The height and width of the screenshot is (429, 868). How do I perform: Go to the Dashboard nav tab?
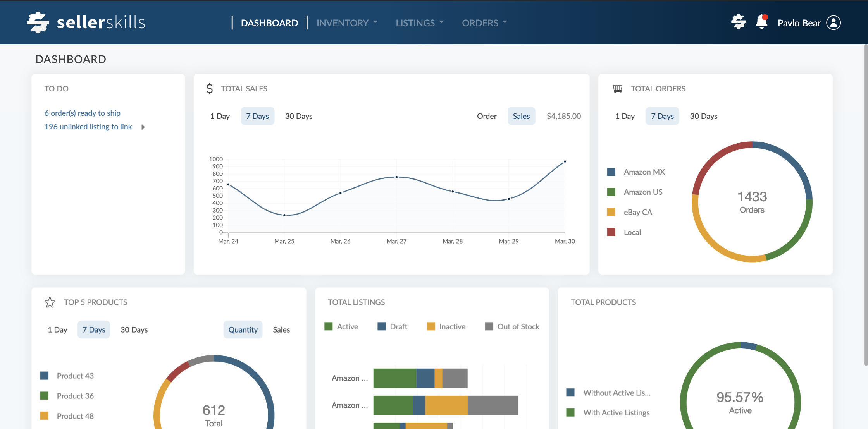269,23
